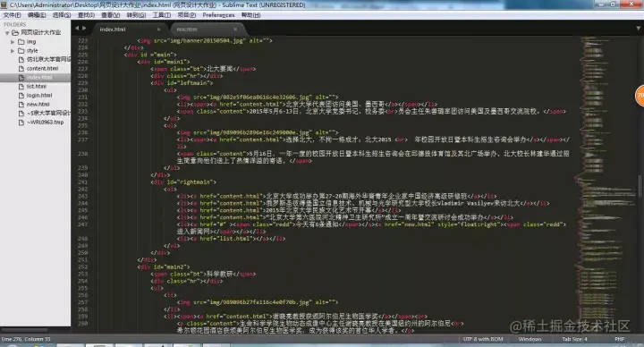Change line endings via Windows status
This screenshot has width=644, height=347.
[530, 339]
